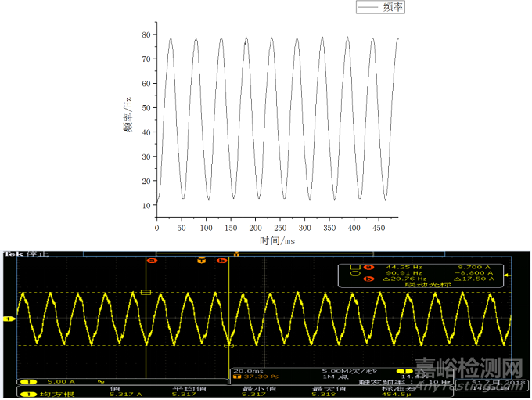This screenshot has width=532, height=400.
Task: Click cursor 'b' marker at top of oscilloscope
Action: click(221, 261)
